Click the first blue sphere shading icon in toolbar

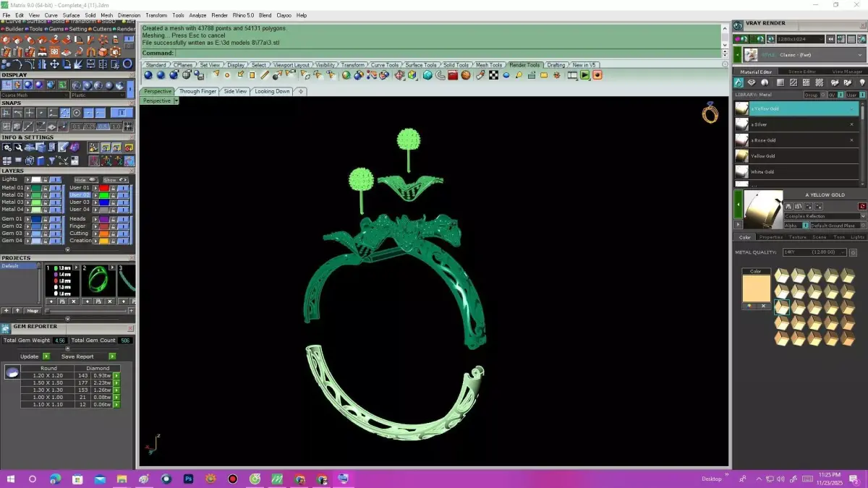tap(148, 74)
